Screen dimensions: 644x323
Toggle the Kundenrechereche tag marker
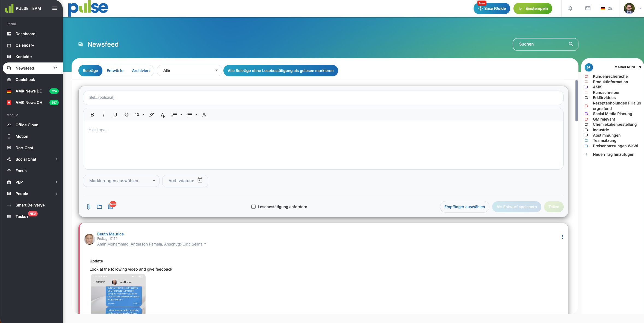pos(586,76)
